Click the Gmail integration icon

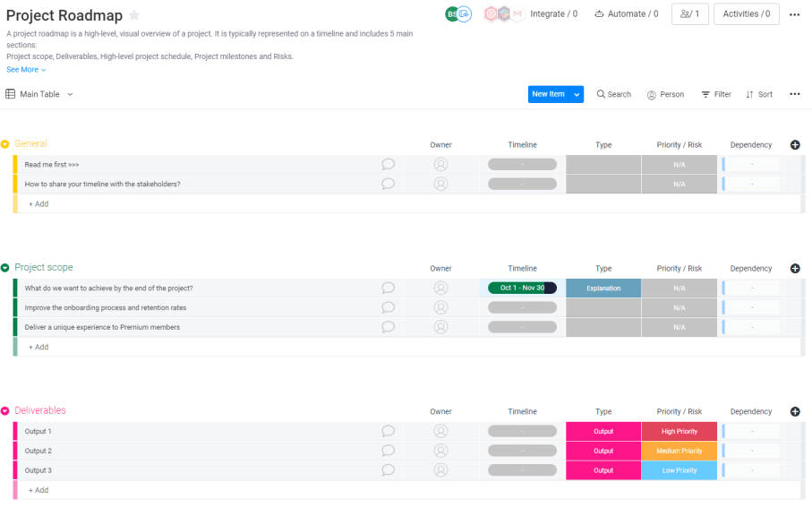pos(517,14)
